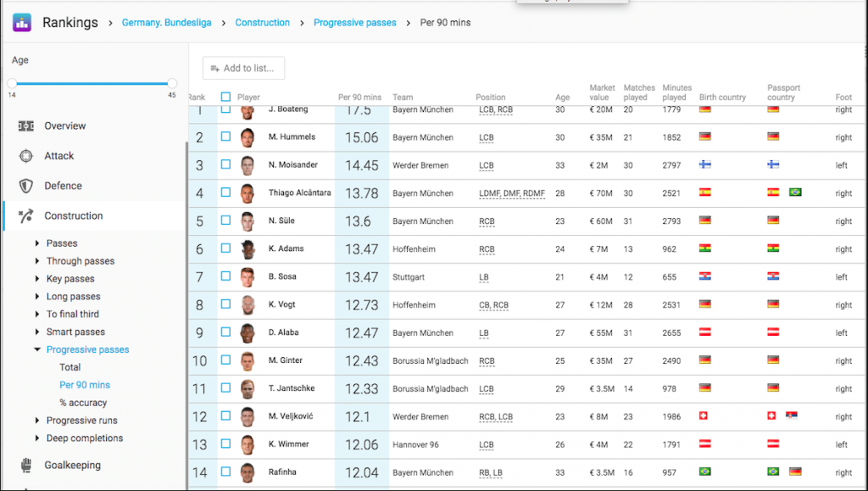Expand the Through passes arrow
This screenshot has height=491, width=868.
pos(37,260)
